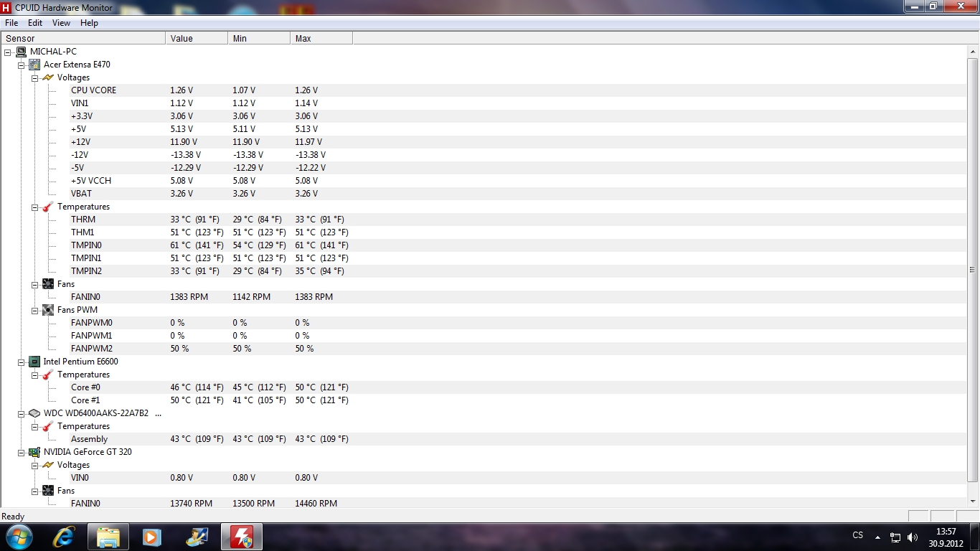
Task: Click the Intel Pentium Temperatures thermometer icon
Action: [x=48, y=375]
